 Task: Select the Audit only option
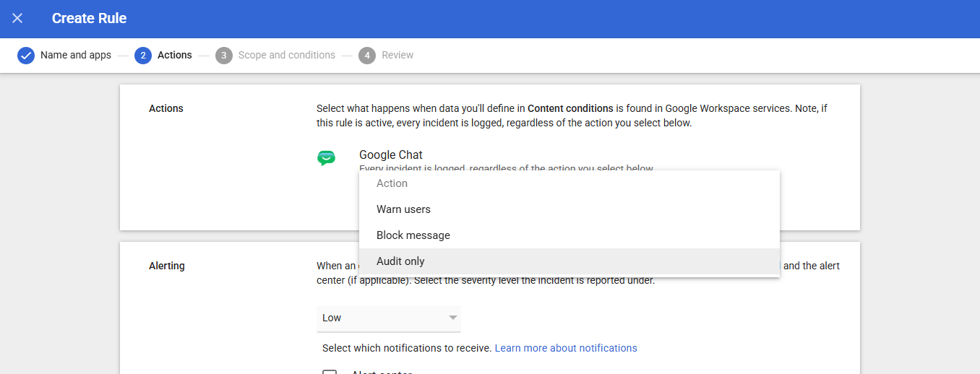coord(569,261)
